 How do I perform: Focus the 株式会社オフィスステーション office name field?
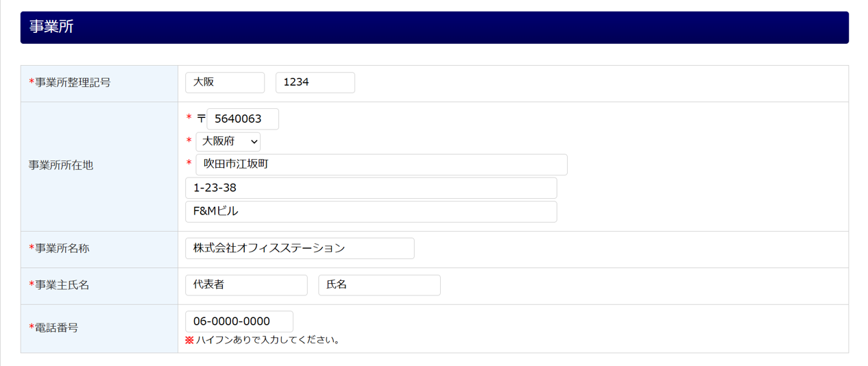tap(300, 248)
